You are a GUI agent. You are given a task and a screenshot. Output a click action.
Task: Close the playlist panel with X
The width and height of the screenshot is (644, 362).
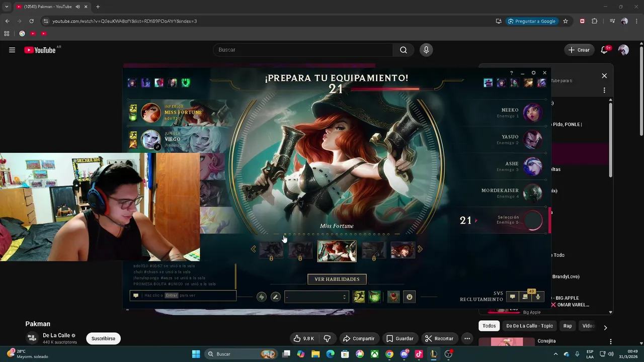(604, 76)
